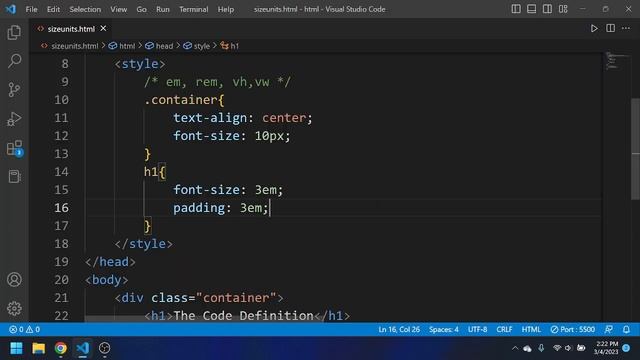
Task: Click VS Code taskbar icon
Action: coord(82,348)
